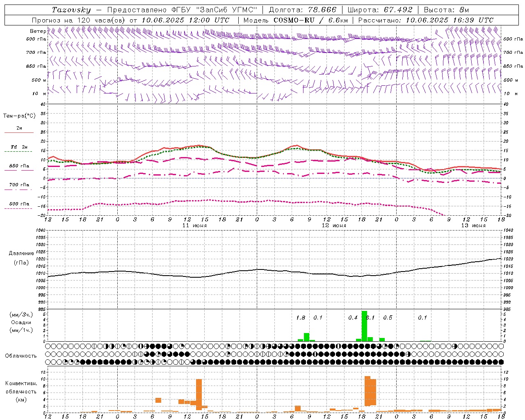Click the '(мм/1ч.)' precipitation unit label
The width and height of the screenshot is (525, 420).
click(21, 330)
